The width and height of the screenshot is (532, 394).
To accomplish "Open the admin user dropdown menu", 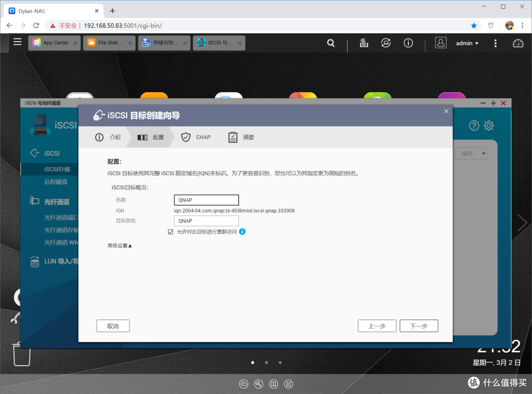I will [467, 43].
